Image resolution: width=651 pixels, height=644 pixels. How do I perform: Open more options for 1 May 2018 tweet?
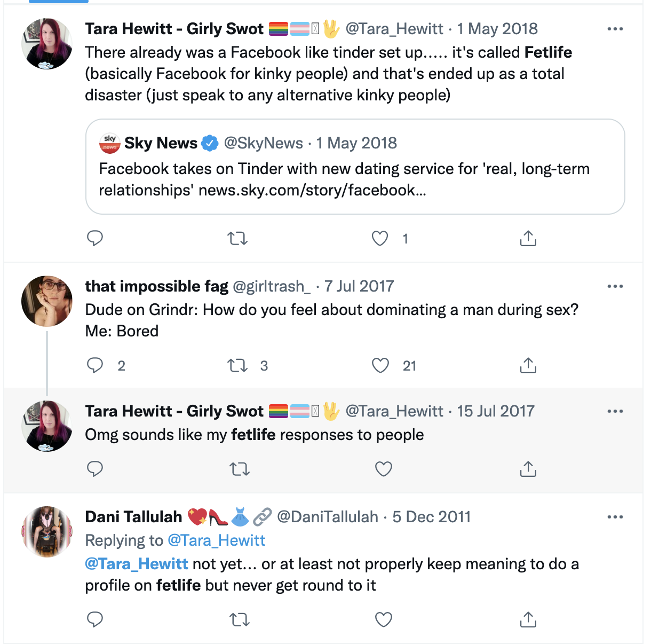tap(615, 29)
